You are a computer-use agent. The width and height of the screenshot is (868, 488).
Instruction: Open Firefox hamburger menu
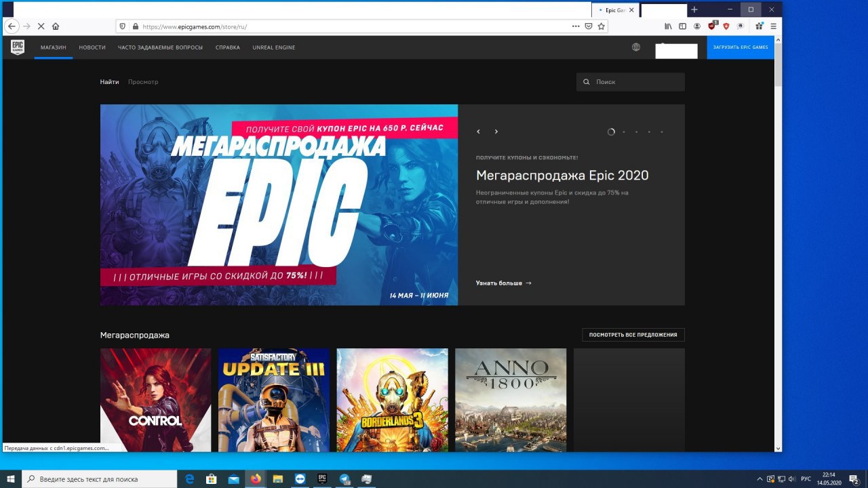tap(773, 26)
